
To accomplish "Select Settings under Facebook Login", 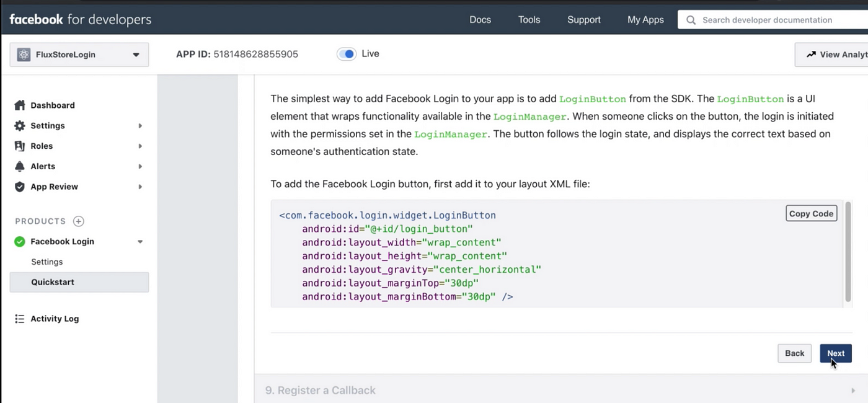I will point(47,262).
